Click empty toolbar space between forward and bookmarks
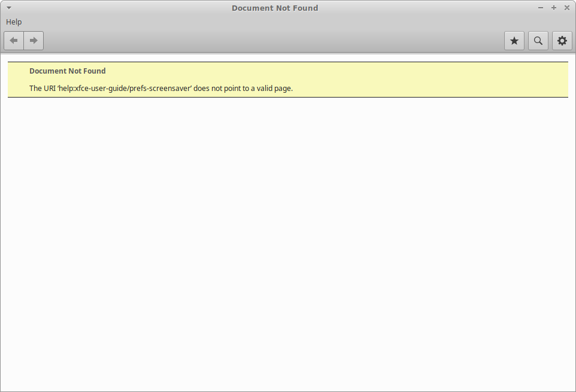The image size is (576, 392). click(x=269, y=41)
